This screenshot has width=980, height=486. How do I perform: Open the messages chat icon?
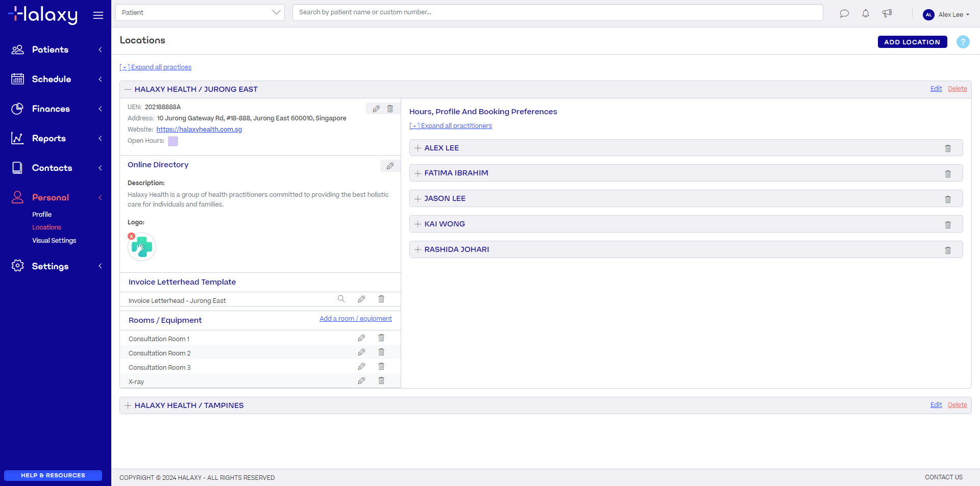(844, 14)
